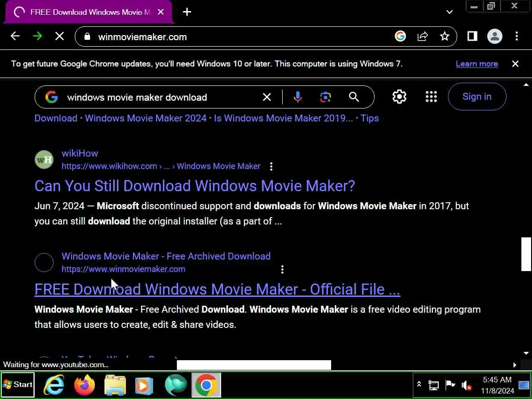532x399 pixels.
Task: Expand the tab search dropdown
Action: pos(449,12)
